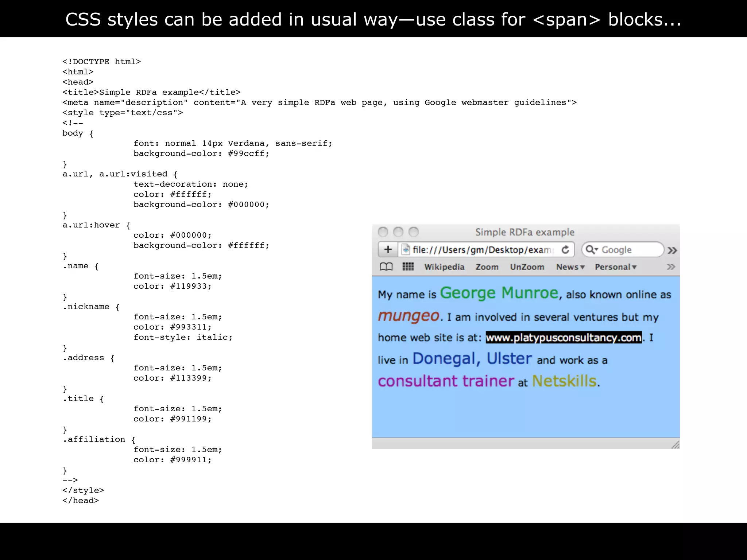Open Top Sites grid icon
Image resolution: width=747 pixels, height=560 pixels.
pyautogui.click(x=408, y=267)
